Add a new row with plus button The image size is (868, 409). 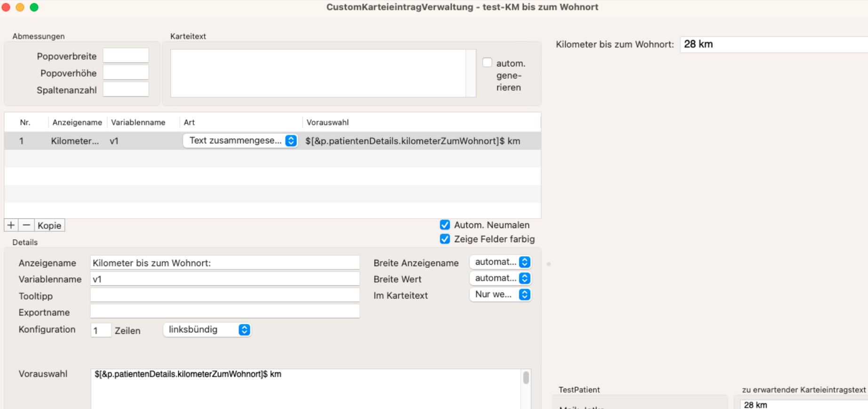coord(11,225)
